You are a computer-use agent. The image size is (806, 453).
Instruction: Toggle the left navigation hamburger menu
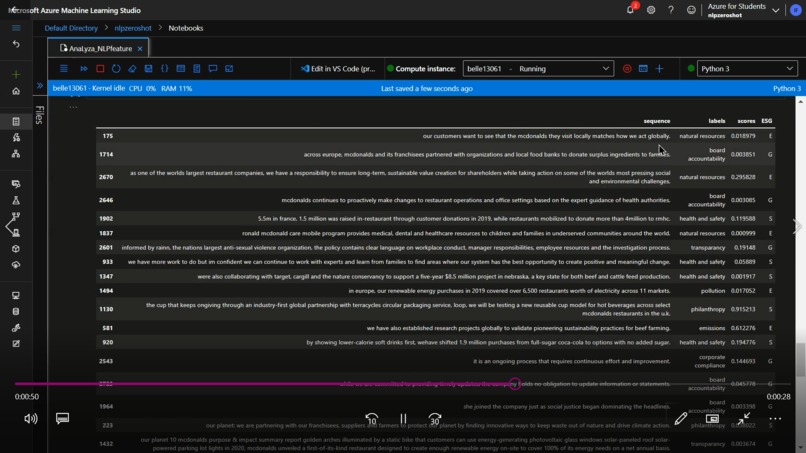point(16,28)
